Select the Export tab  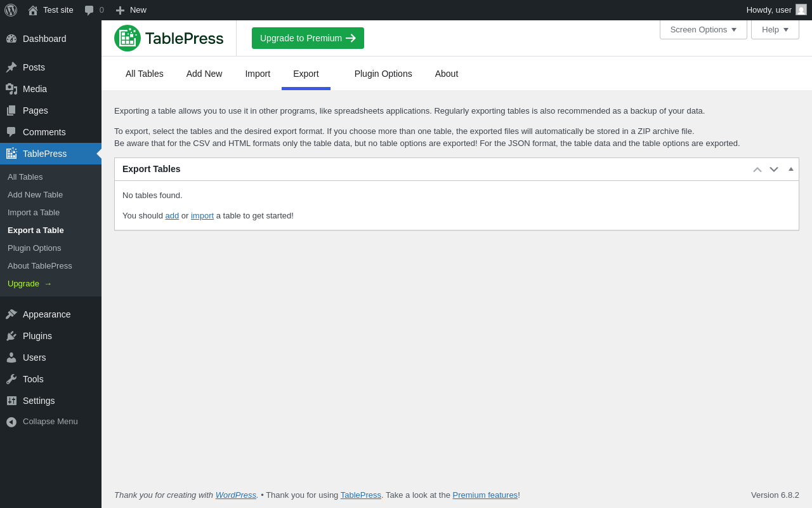[306, 74]
